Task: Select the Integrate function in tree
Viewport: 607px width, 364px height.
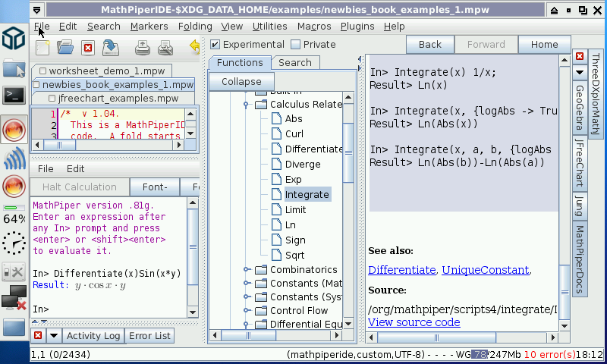Action: 307,195
